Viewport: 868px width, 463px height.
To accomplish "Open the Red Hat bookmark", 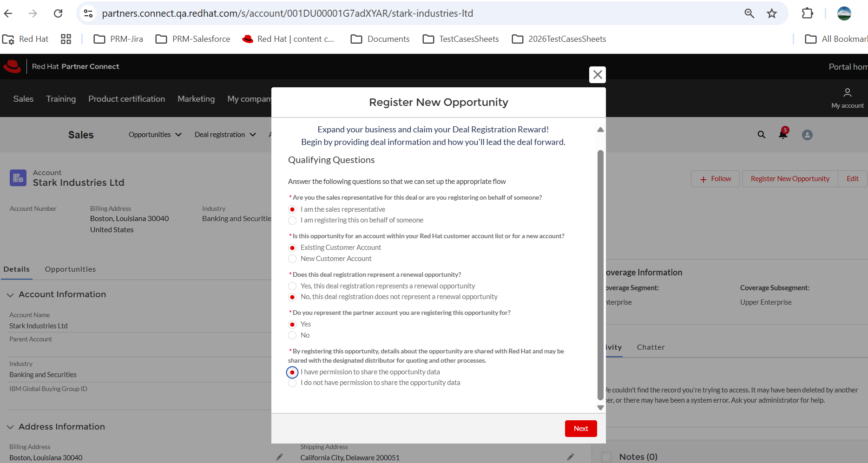I will 26,39.
